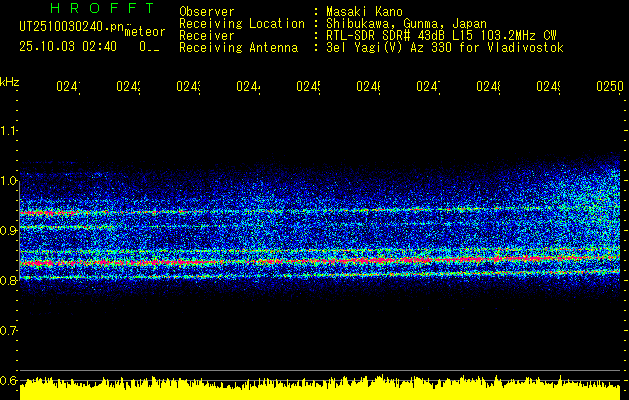Click the green meteor label
The image size is (629, 400).
145,32
